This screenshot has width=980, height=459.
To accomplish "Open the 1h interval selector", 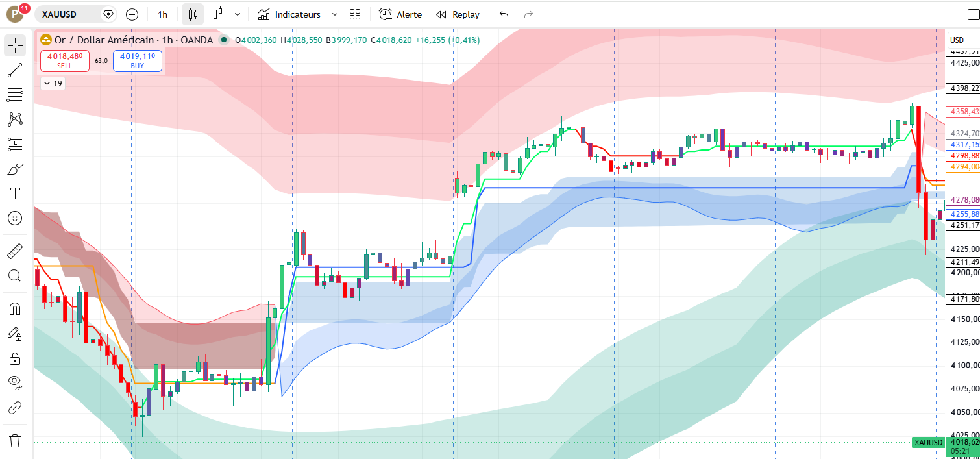I will click(163, 14).
